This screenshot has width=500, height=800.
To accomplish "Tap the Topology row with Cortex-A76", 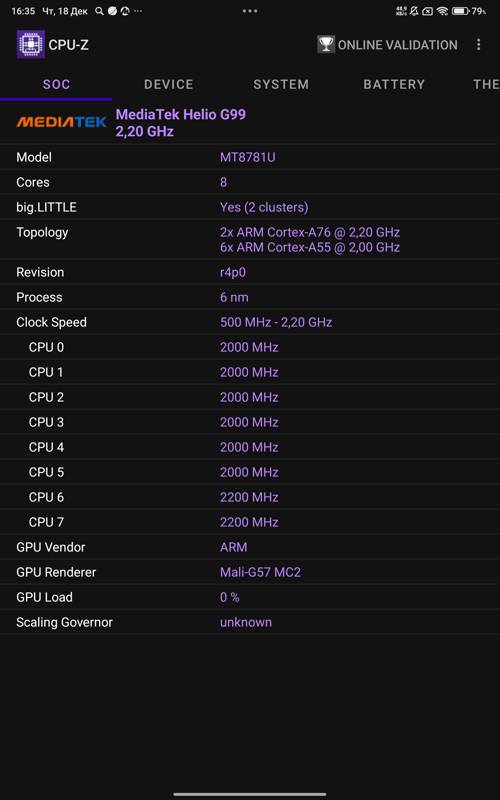I will tap(250, 240).
